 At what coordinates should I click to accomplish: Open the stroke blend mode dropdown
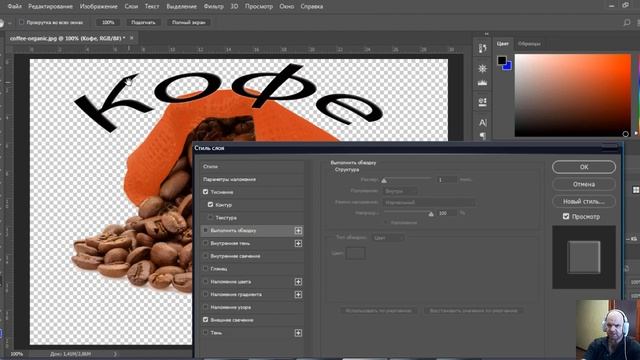pos(429,202)
